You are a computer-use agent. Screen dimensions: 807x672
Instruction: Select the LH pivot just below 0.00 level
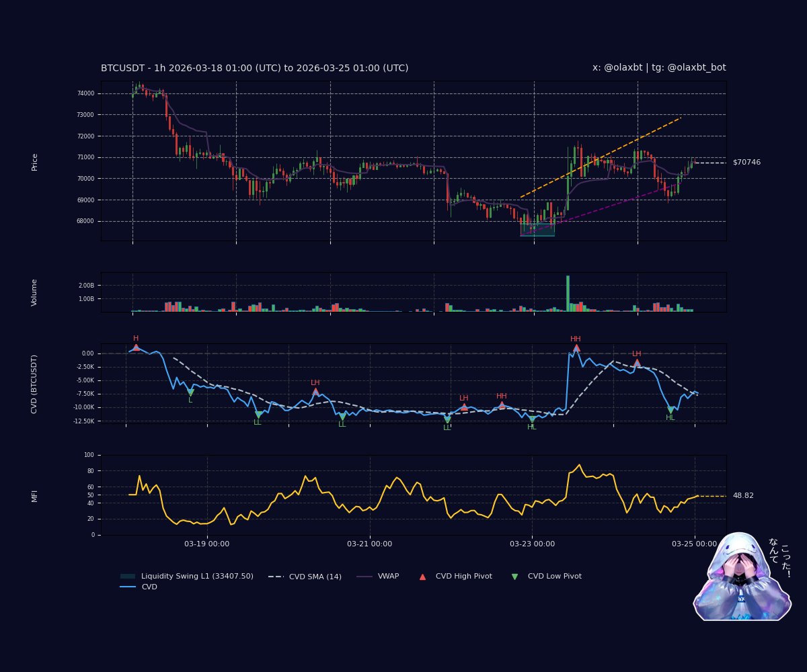[x=637, y=362]
